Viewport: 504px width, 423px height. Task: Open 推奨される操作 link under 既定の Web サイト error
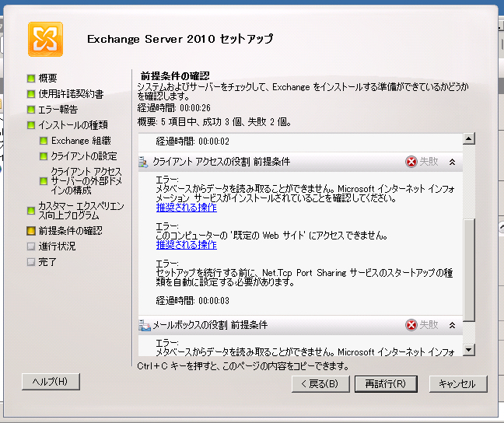click(187, 245)
